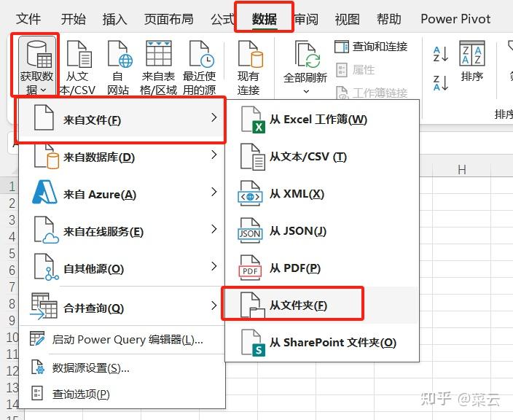513x420 pixels.
Task: Open 合并查询(Q) submenu
Action: tap(122, 308)
